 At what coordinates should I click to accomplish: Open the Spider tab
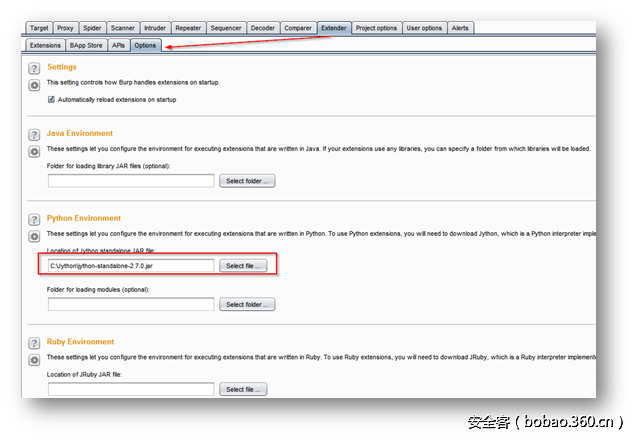[x=92, y=28]
